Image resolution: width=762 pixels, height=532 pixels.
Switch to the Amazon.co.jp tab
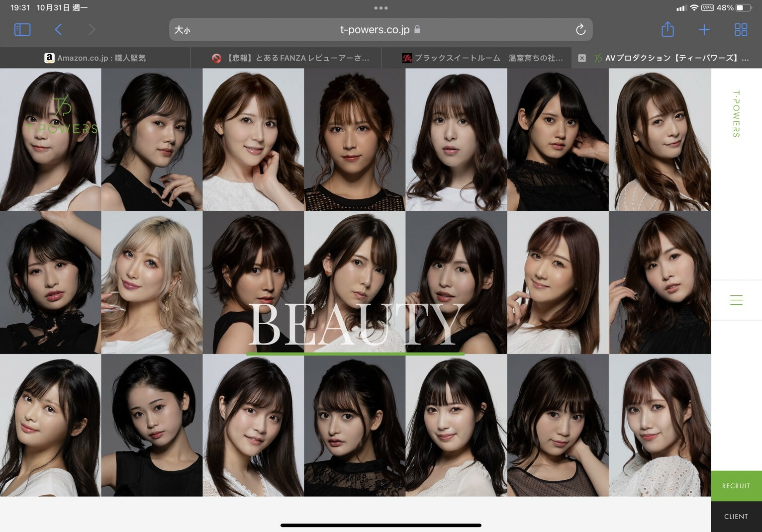(95, 58)
